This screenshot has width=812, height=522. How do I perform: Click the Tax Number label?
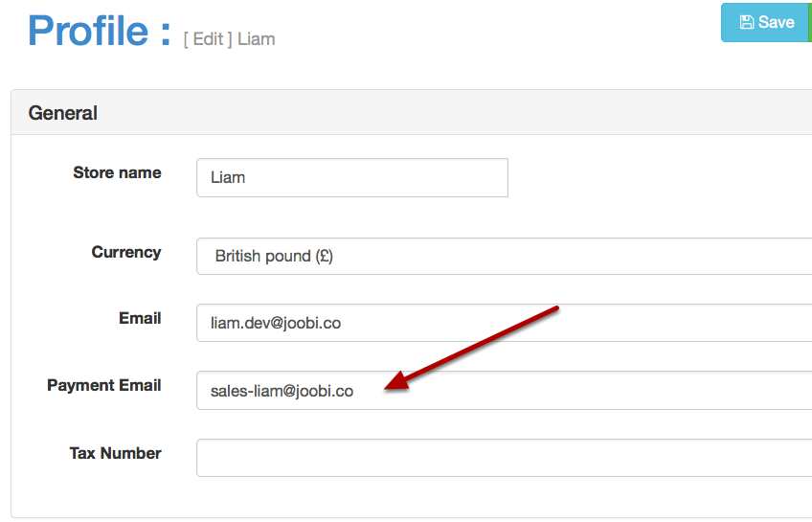pos(116,453)
